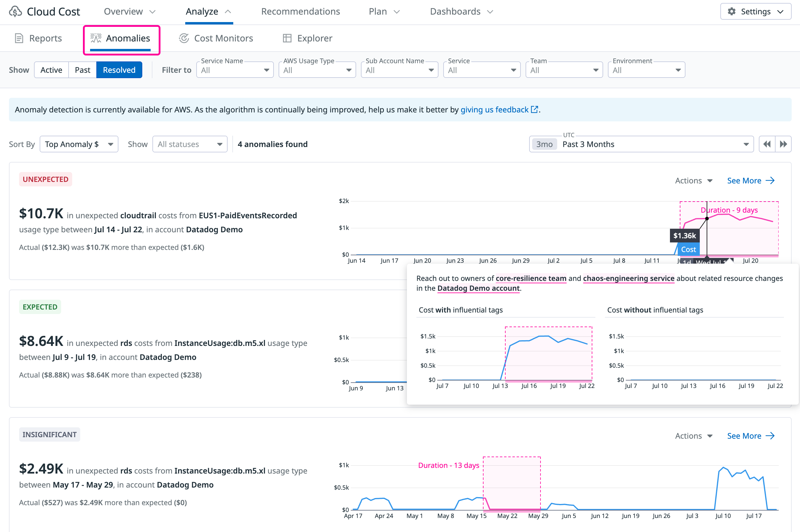Click Actual ($8.88K) expected comparison line
This screenshot has height=532, width=800.
pyautogui.click(x=110, y=375)
